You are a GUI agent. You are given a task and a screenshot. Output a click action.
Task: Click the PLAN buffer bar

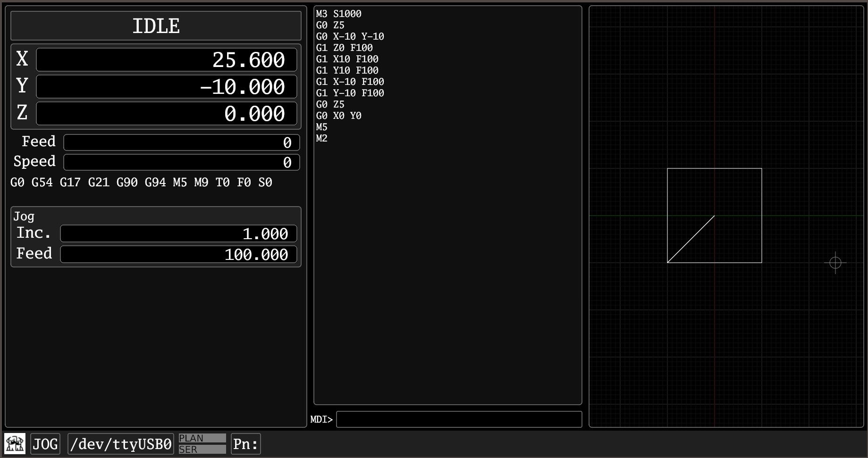pyautogui.click(x=202, y=438)
